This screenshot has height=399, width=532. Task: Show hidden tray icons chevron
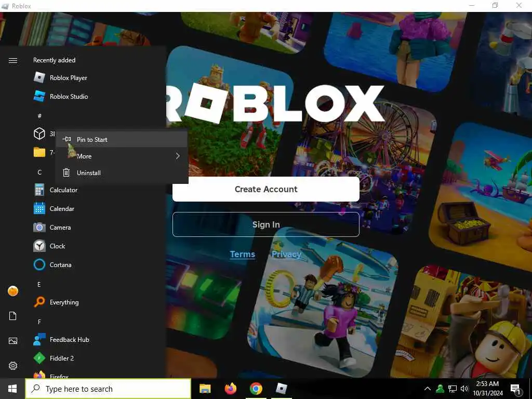pyautogui.click(x=428, y=389)
